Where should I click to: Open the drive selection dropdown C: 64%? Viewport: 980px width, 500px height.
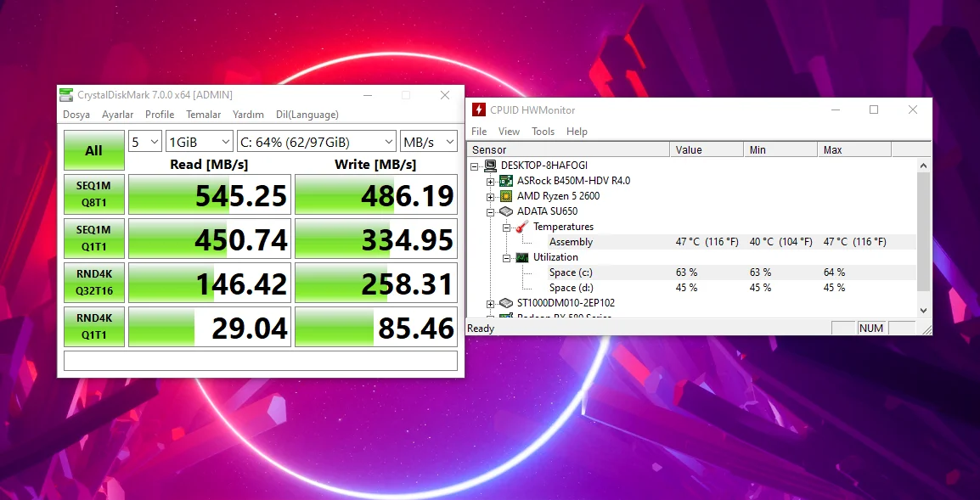(317, 142)
